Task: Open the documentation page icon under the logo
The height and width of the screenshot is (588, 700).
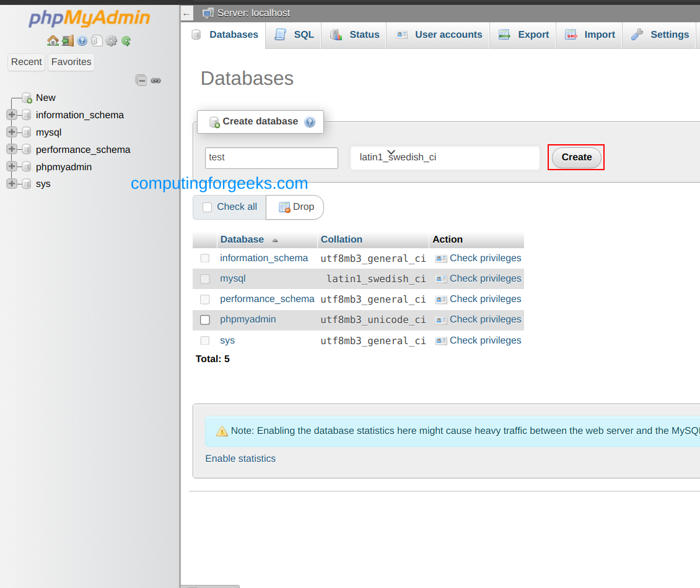Action: (x=97, y=41)
